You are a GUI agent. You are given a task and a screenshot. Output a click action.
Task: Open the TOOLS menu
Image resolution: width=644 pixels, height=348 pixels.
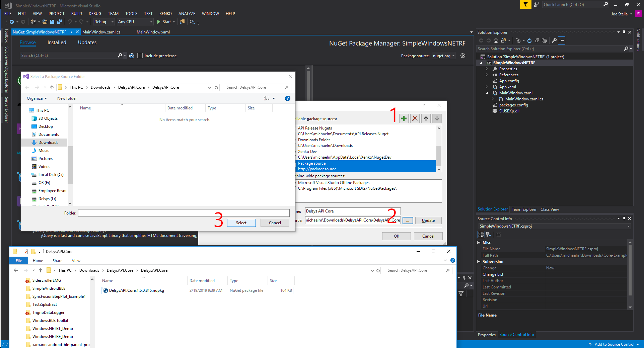[131, 14]
